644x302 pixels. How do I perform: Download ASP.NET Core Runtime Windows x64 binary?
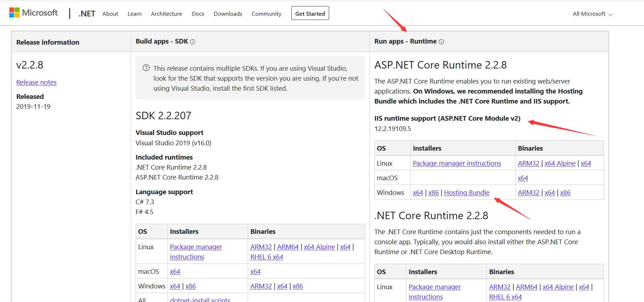(550, 192)
